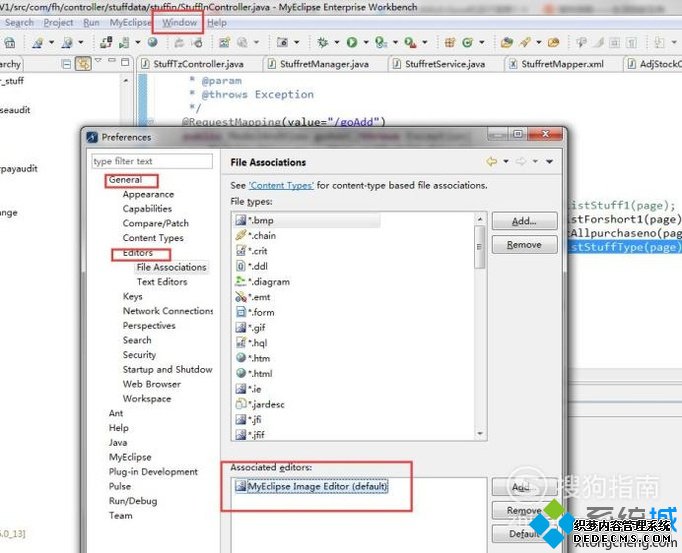Viewport: 682px width, 553px height.
Task: Select MyEclipse Image Editor (default) entry
Action: [311, 486]
